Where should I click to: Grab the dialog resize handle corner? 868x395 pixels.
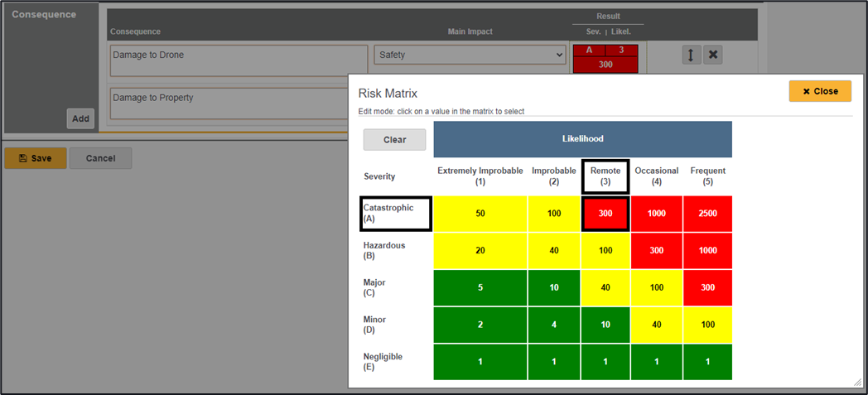[x=857, y=382]
